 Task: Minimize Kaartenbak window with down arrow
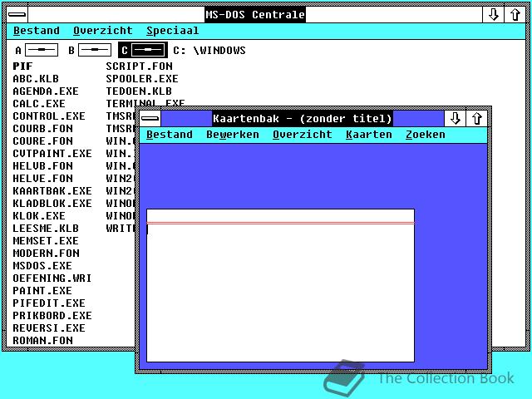point(455,118)
